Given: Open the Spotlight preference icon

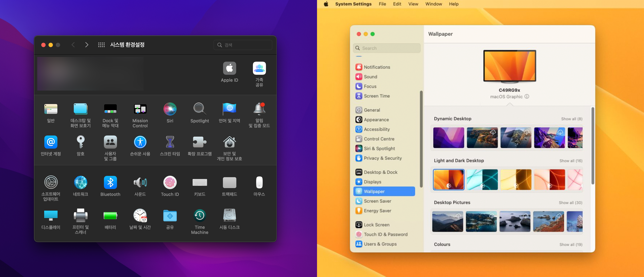Looking at the screenshot, I should [x=199, y=109].
